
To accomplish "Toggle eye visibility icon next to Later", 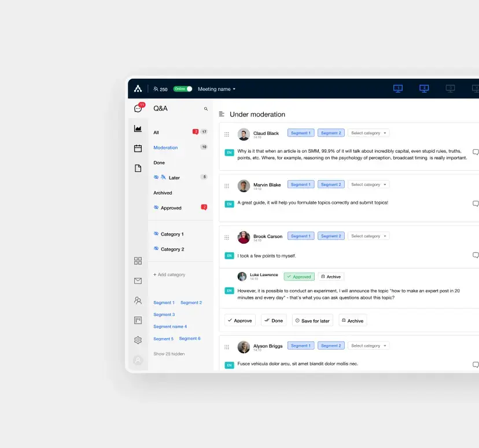I will click(156, 177).
